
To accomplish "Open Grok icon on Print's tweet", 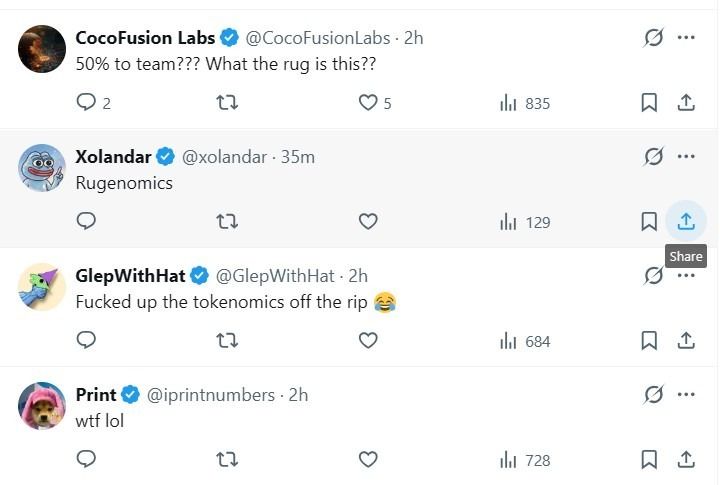I will click(654, 395).
